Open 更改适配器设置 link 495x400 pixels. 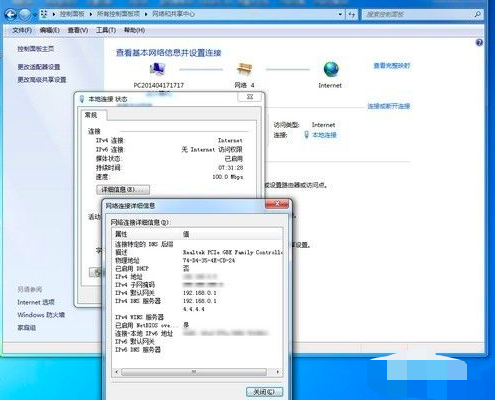[x=39, y=67]
